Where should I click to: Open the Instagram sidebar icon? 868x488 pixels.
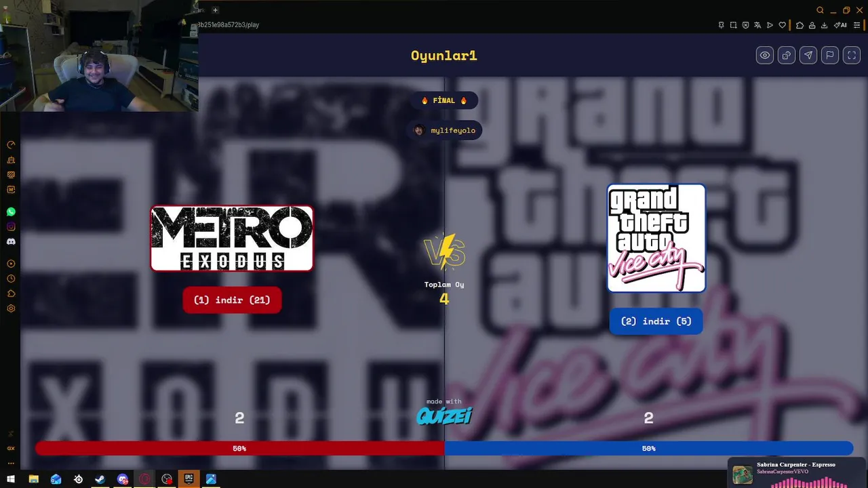click(11, 227)
